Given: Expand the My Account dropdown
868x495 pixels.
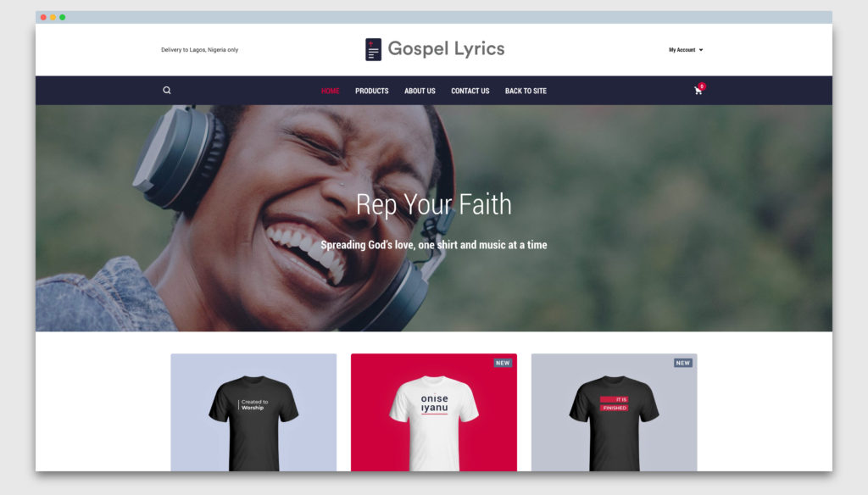Looking at the screenshot, I should [685, 50].
